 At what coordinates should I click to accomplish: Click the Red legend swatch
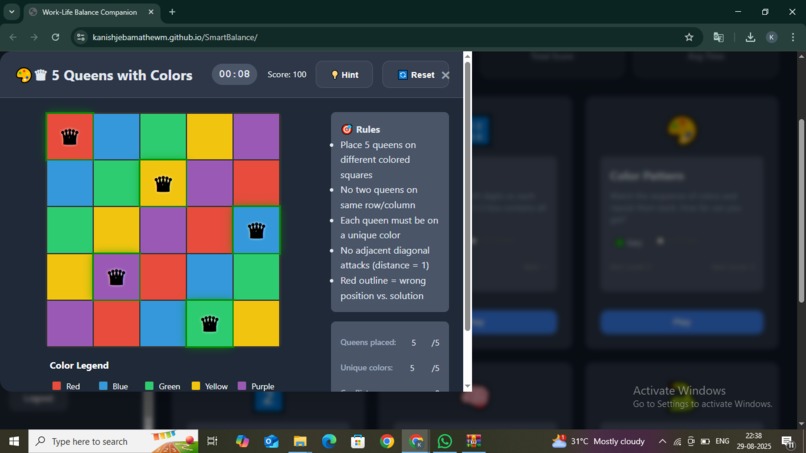[x=57, y=386]
